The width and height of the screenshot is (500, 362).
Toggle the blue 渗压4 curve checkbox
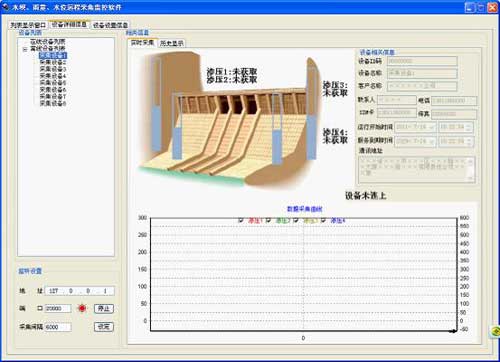pyautogui.click(x=323, y=220)
